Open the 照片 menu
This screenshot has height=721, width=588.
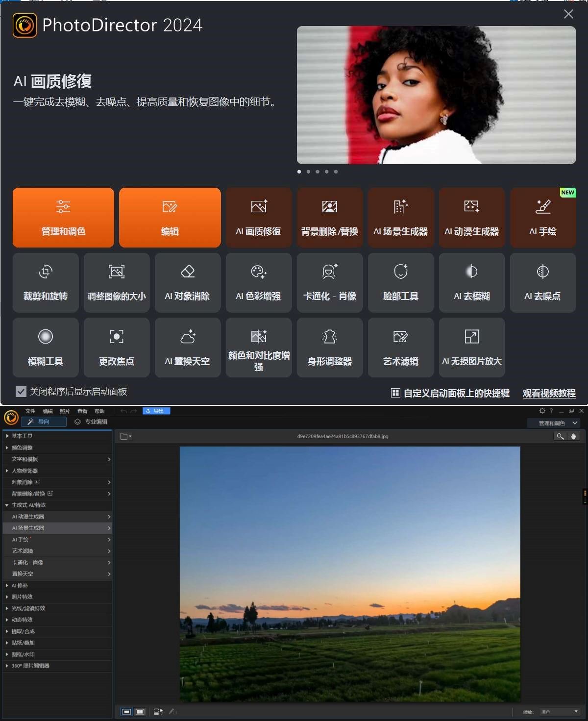point(65,411)
